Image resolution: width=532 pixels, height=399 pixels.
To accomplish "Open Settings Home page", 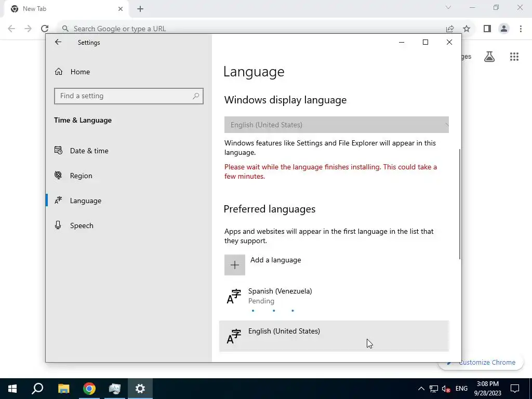I will point(81,72).
